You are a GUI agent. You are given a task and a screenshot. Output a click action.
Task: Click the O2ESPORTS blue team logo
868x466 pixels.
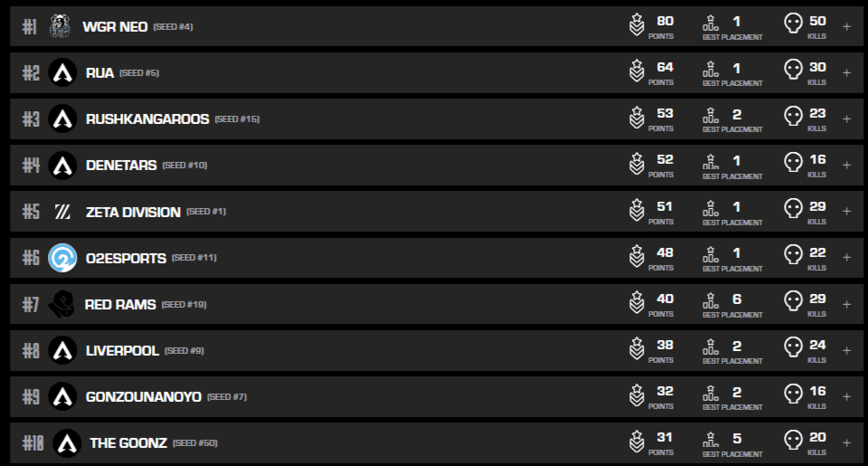[x=62, y=258]
